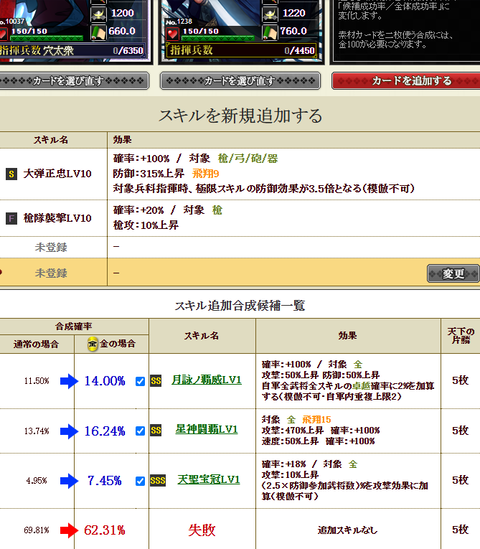
Task: Click the 16.24% gold success rate
Action: tap(105, 431)
